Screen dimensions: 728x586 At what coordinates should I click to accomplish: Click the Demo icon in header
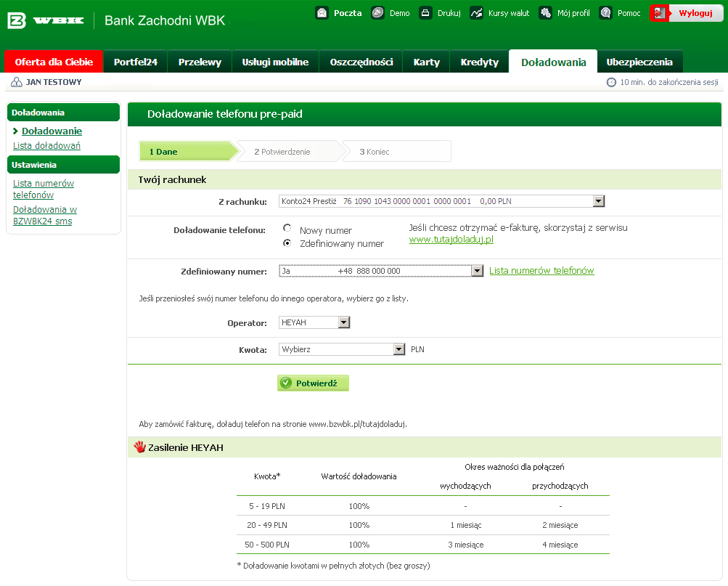(x=378, y=12)
